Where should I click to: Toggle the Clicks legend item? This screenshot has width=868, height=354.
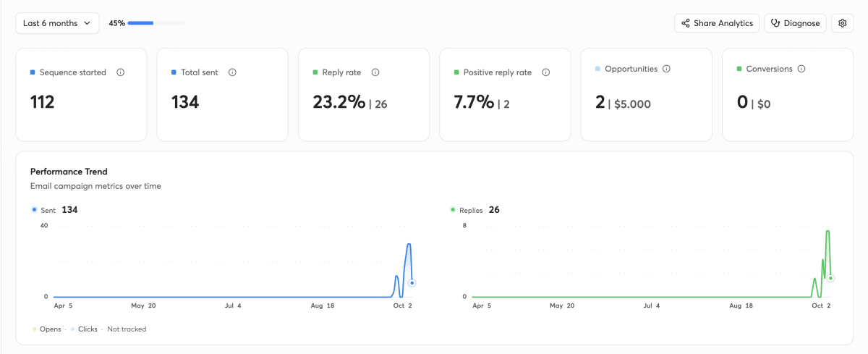point(84,329)
